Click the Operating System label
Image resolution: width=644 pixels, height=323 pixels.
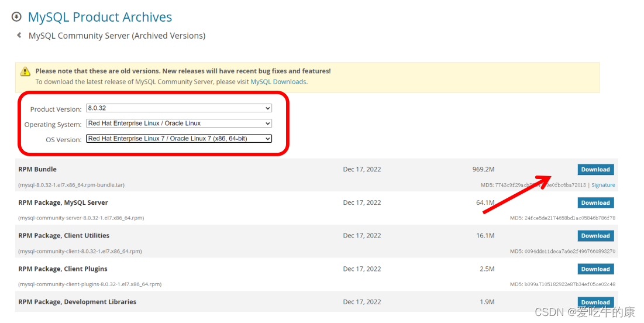click(53, 125)
